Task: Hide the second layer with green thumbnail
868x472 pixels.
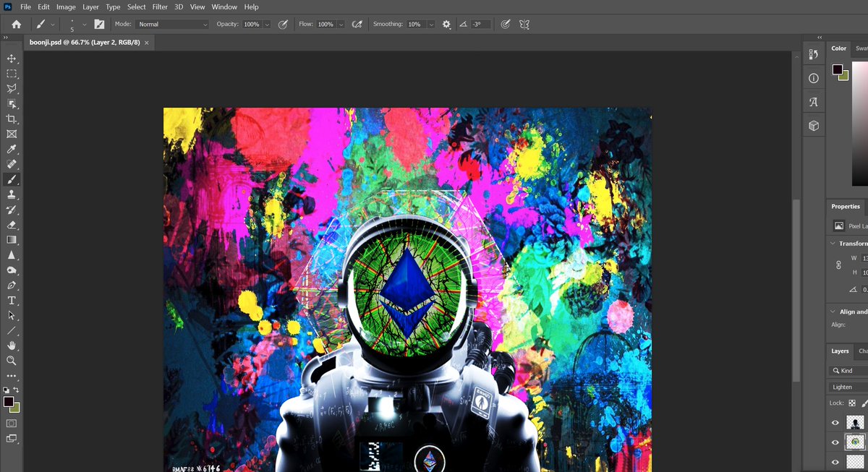Action: point(835,442)
